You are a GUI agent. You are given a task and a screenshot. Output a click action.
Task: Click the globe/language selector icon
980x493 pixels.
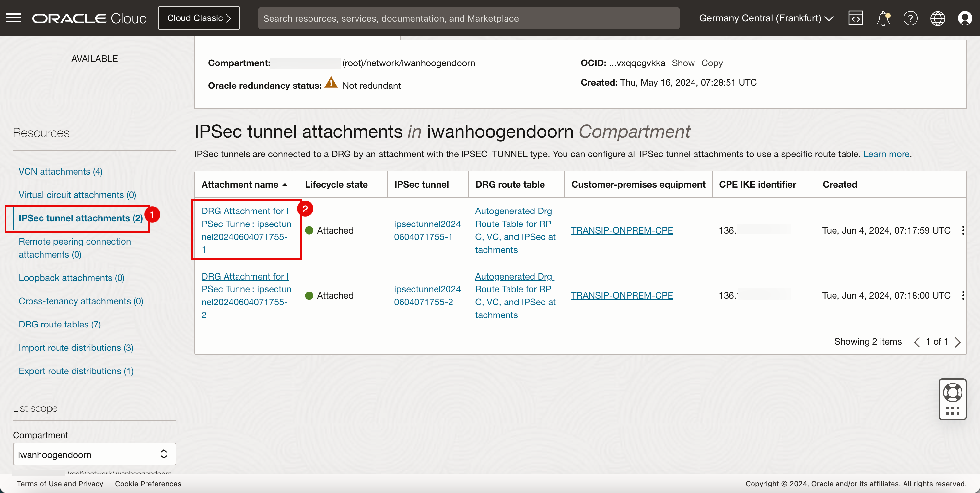[x=938, y=17]
